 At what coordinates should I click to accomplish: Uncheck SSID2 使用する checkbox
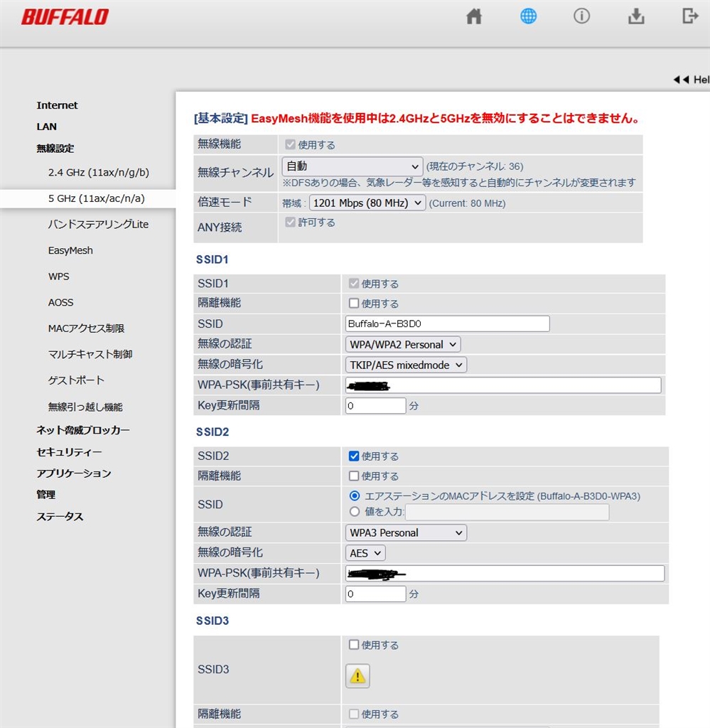354,456
